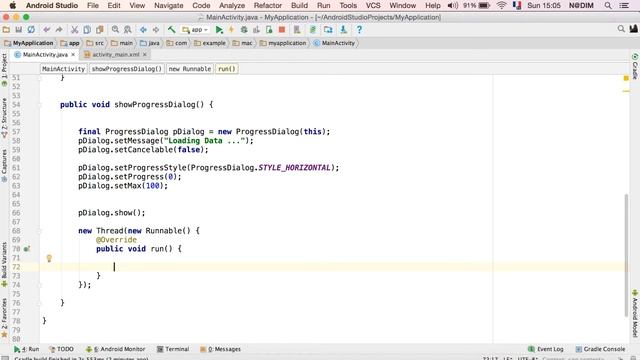Toggle the Build Variants tool window
The width and height of the screenshot is (640, 360).
[4, 264]
